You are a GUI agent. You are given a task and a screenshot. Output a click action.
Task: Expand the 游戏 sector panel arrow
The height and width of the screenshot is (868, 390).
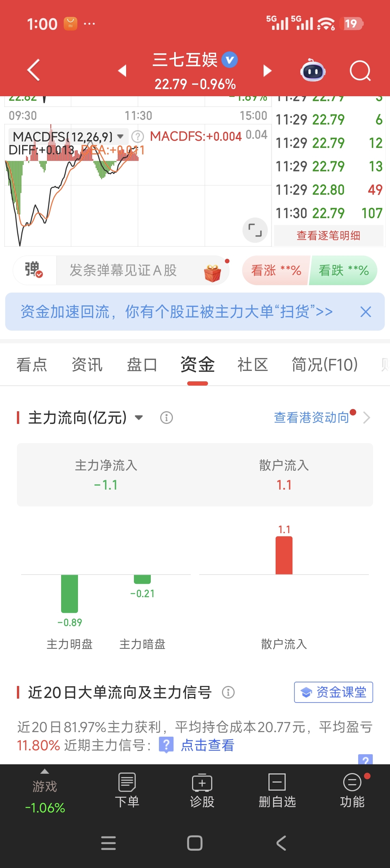click(45, 771)
